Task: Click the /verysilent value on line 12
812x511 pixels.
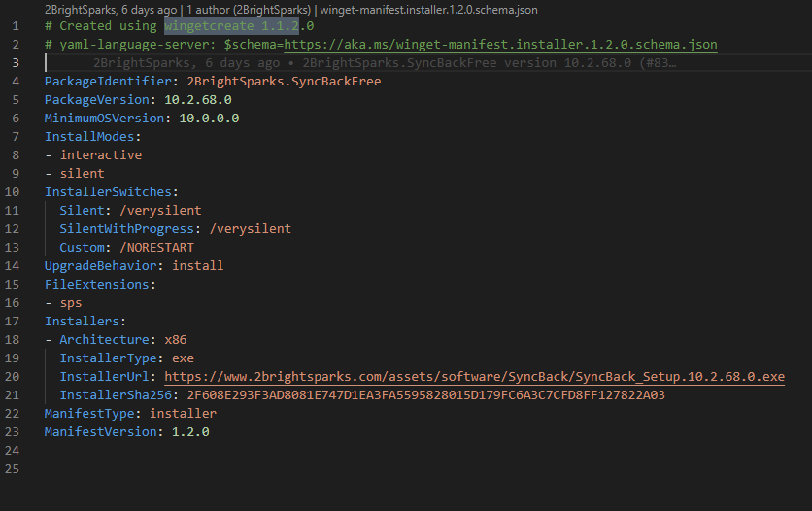Action: point(251,229)
